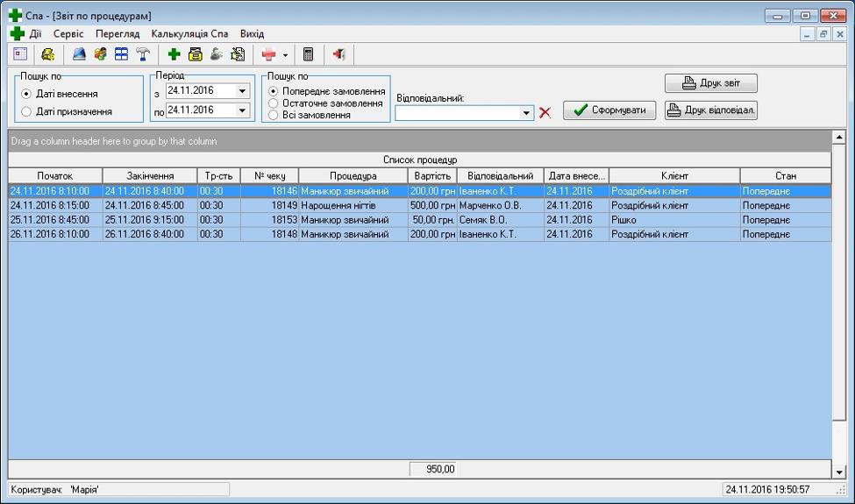Click the Стан column header

click(x=786, y=176)
